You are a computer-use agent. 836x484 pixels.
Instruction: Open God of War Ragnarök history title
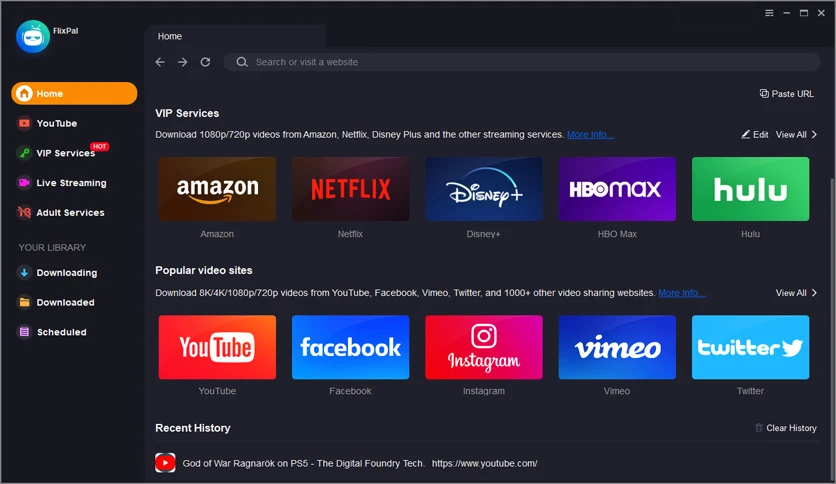tap(303, 463)
